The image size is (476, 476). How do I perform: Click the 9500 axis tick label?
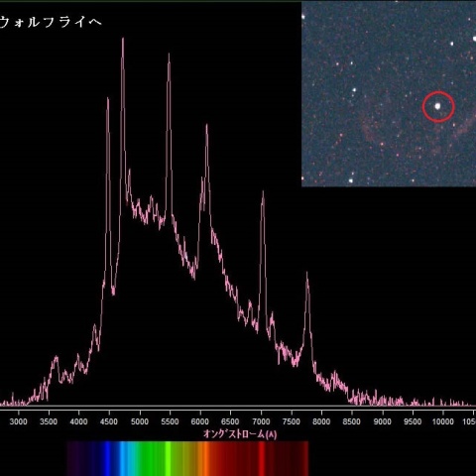[x=413, y=421]
